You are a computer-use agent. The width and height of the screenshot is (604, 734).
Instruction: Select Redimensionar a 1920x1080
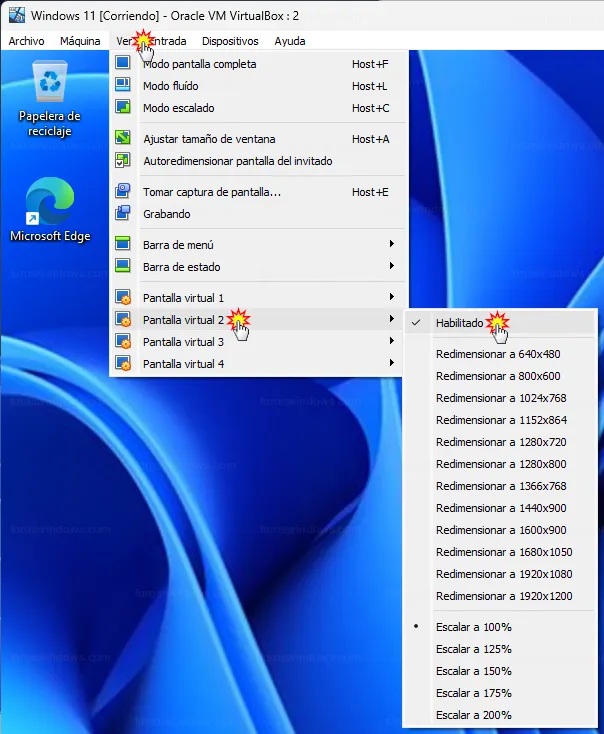[x=500, y=574]
